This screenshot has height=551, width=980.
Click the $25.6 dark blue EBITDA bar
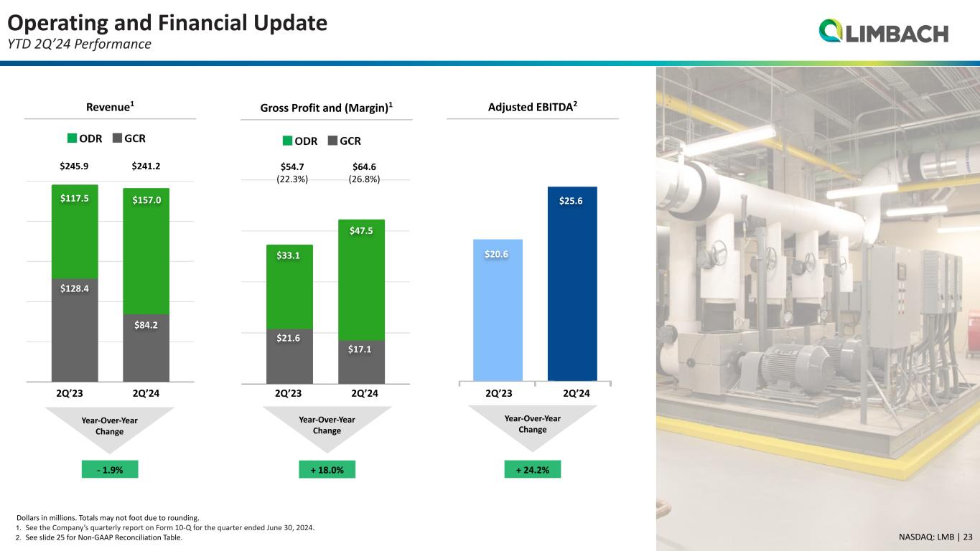572,287
